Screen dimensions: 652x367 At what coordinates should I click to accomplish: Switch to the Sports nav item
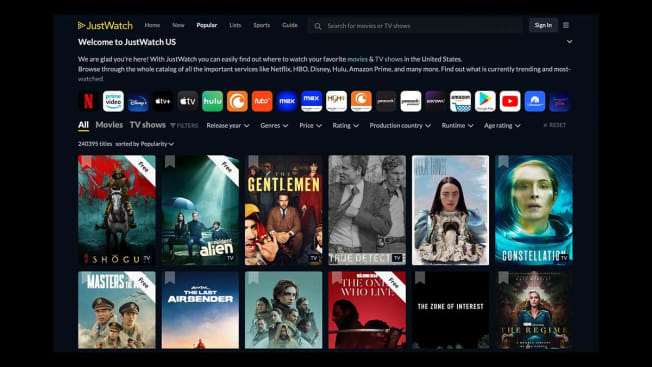click(x=262, y=25)
